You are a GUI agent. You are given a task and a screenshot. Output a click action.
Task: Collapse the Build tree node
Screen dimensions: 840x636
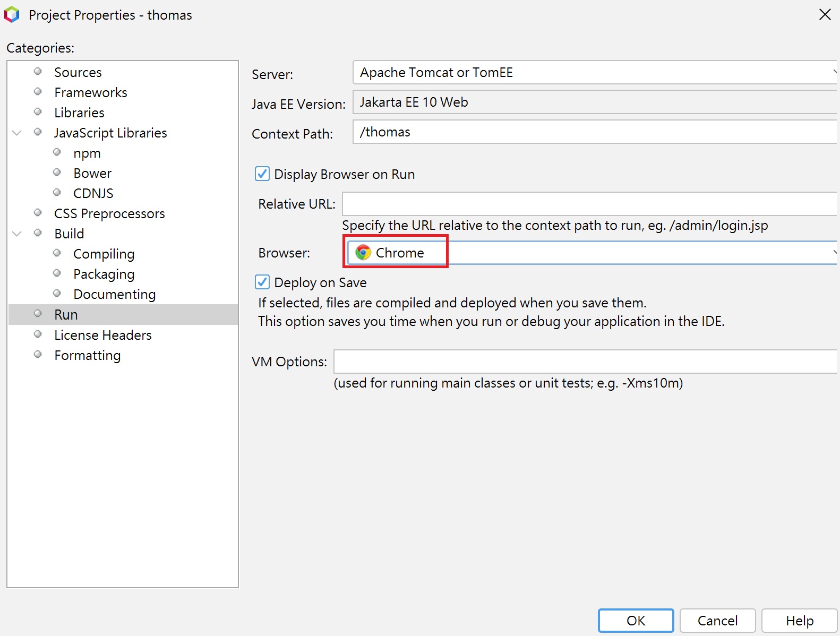(17, 234)
